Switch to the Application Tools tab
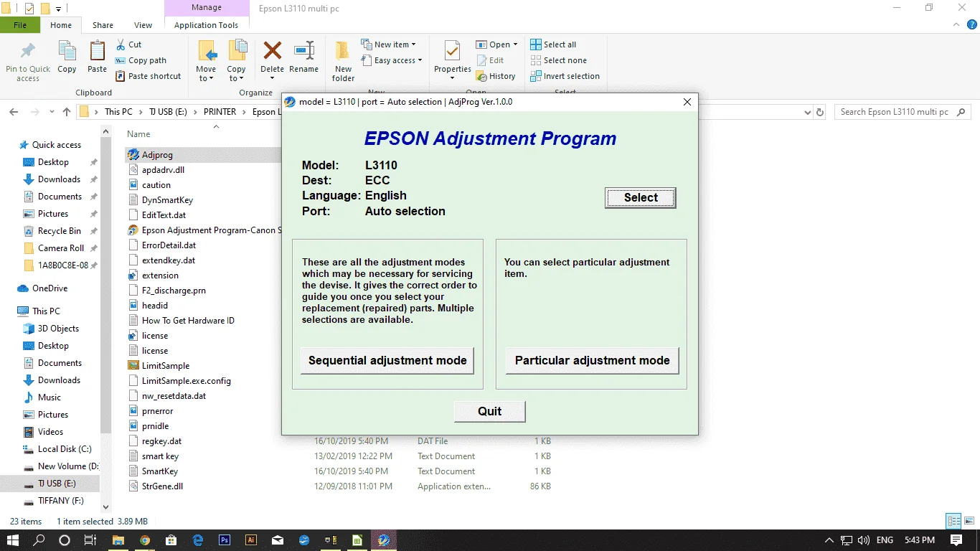The height and width of the screenshot is (551, 980). [x=206, y=25]
